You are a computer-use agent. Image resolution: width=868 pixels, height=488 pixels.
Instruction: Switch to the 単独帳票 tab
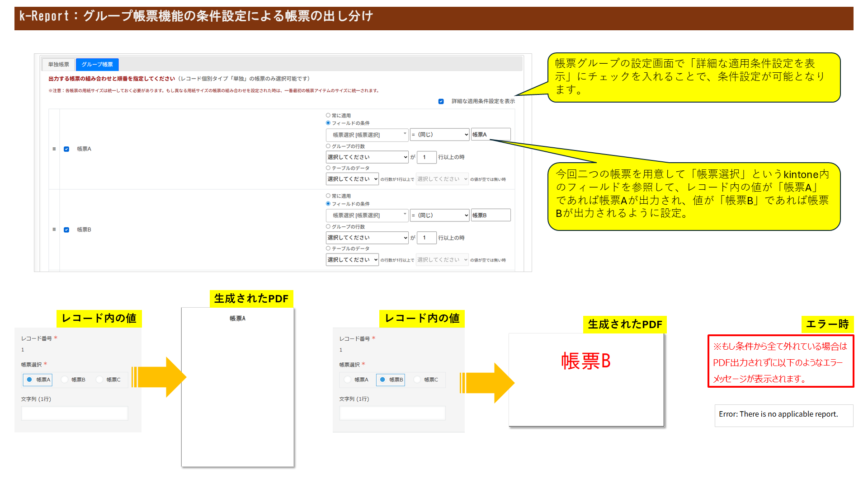tap(58, 65)
